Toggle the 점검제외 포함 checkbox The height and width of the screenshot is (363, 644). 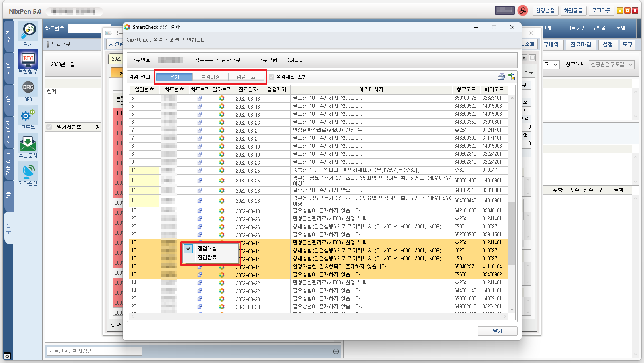tap(271, 77)
